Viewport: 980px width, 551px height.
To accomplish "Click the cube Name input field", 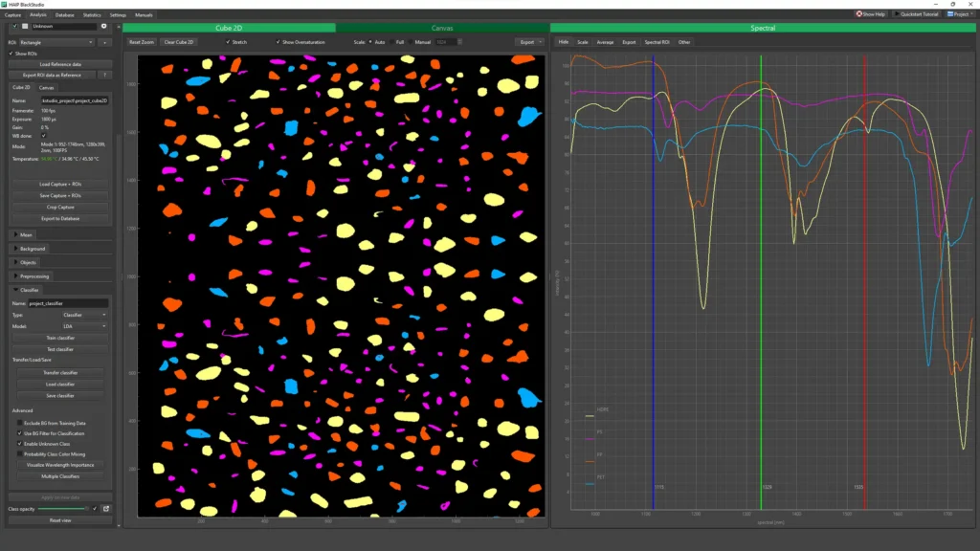I will click(x=75, y=100).
